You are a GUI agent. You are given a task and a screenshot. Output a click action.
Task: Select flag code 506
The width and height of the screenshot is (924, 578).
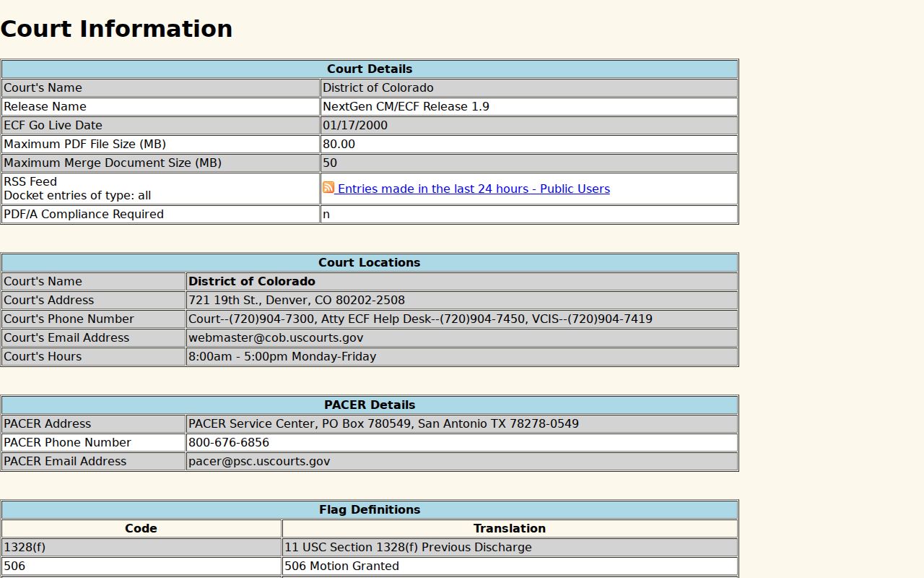coord(14,566)
